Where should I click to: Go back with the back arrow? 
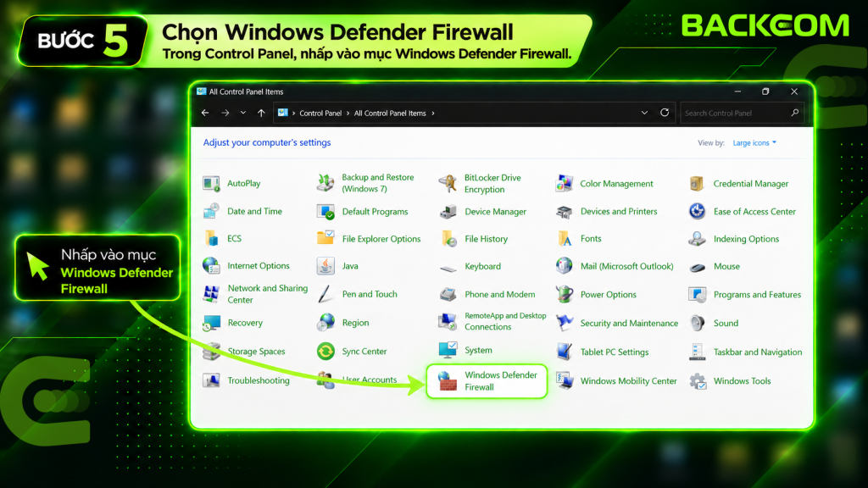(x=205, y=113)
